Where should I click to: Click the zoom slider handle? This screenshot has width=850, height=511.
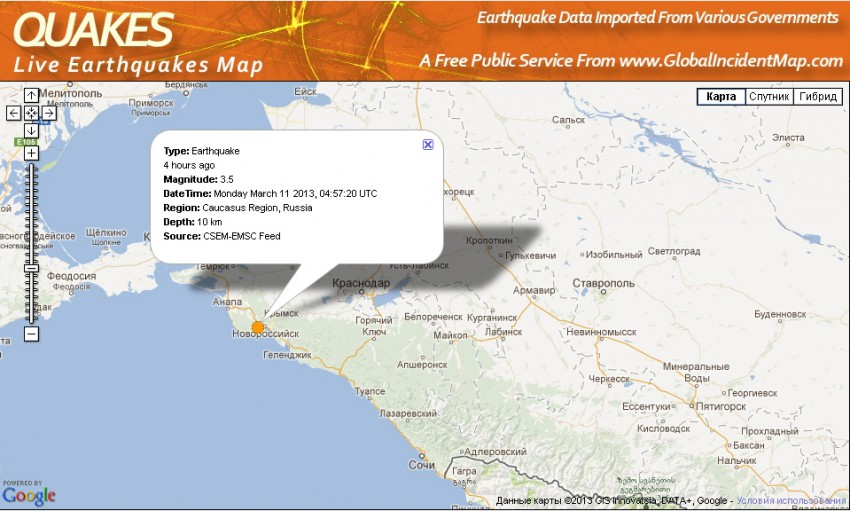point(31,268)
